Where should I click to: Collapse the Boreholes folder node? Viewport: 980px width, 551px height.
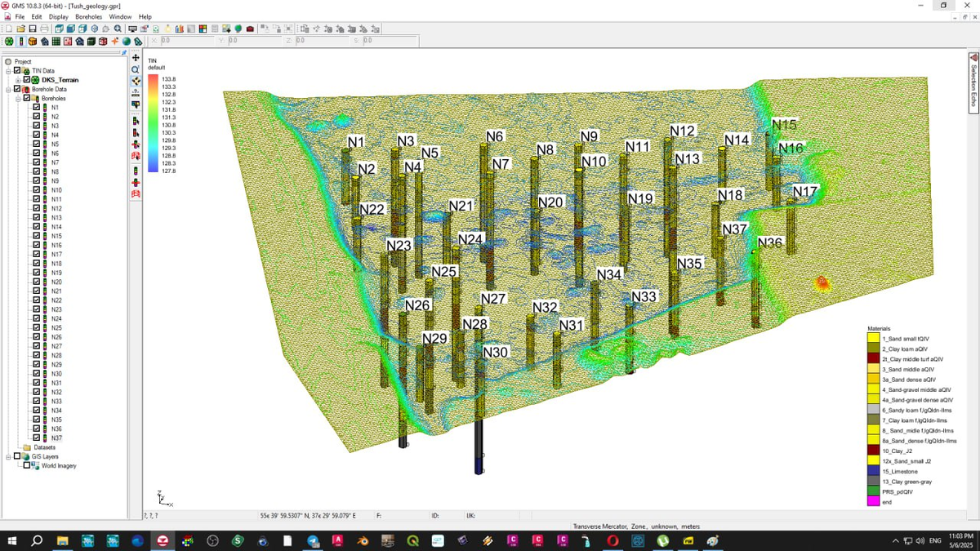[x=18, y=99]
